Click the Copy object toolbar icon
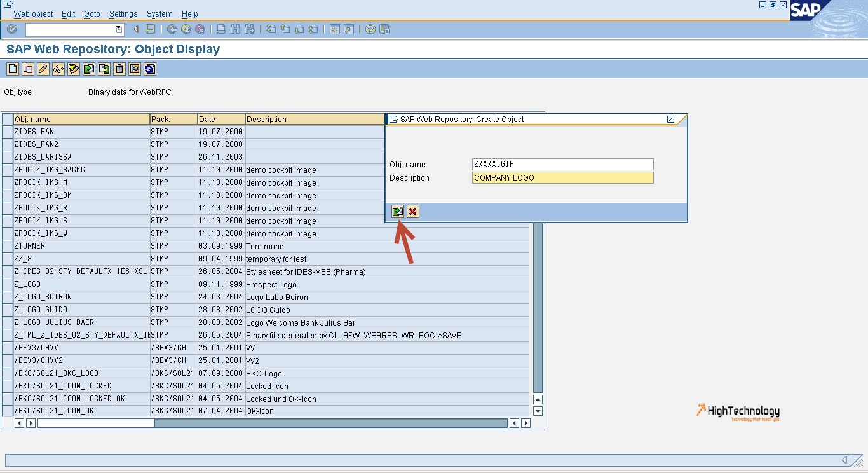The width and height of the screenshot is (868, 473). tap(28, 69)
